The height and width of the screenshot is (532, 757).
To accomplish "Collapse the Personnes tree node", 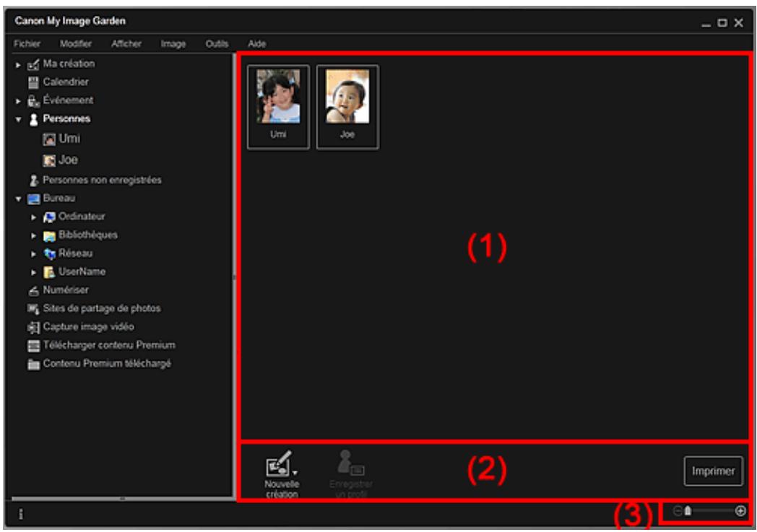I will tap(19, 118).
